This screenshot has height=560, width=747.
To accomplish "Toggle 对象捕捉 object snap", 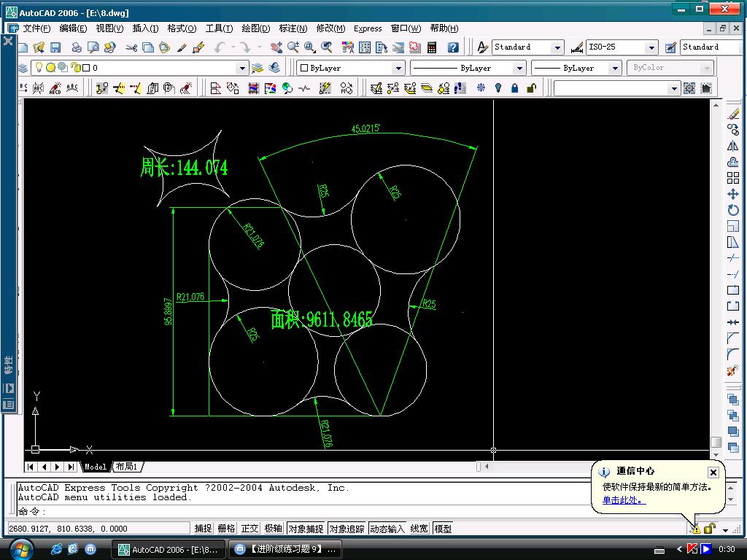I will point(306,529).
